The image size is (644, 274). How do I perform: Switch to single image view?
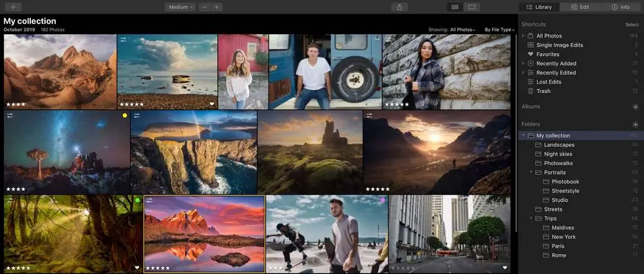(471, 7)
